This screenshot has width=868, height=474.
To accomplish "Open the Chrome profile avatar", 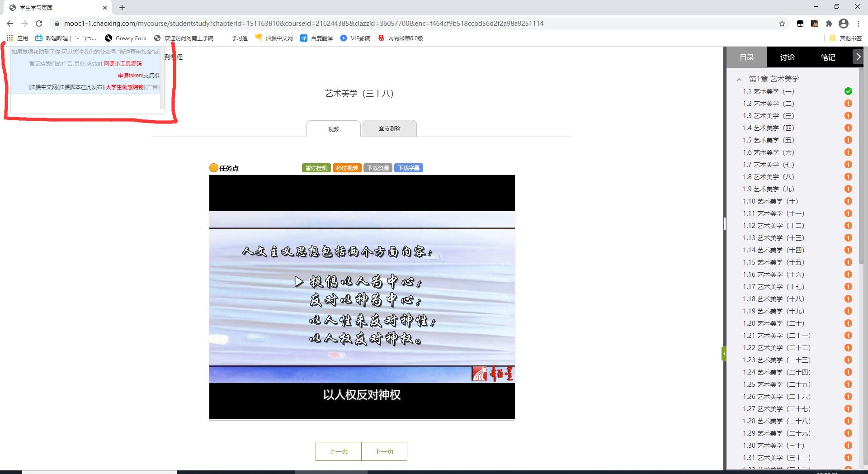I will [x=844, y=23].
